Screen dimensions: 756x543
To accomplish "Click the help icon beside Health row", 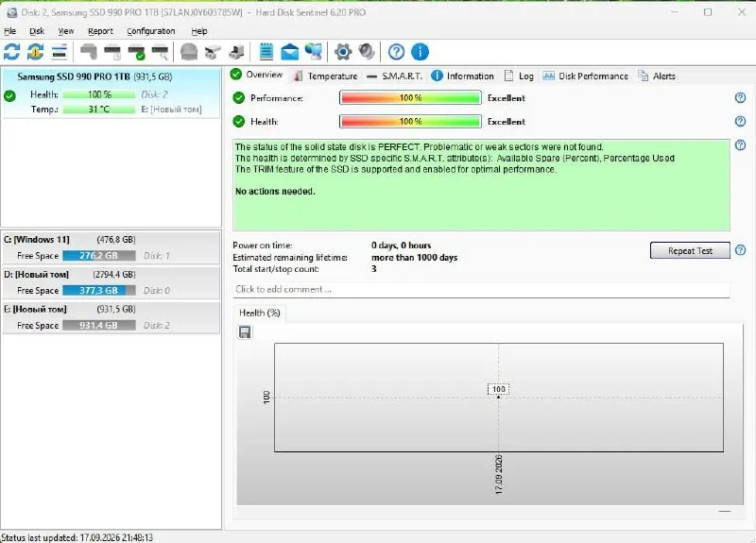I will (x=741, y=122).
